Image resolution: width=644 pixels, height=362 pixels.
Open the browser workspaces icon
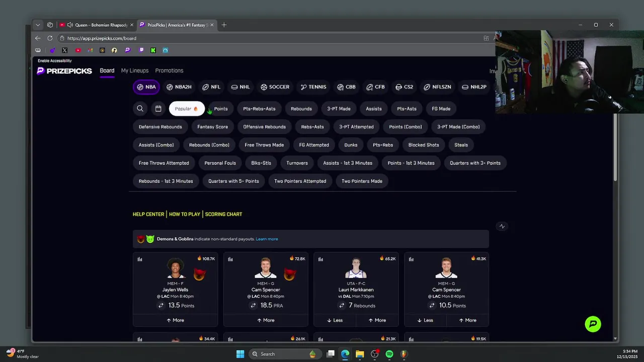(50, 25)
